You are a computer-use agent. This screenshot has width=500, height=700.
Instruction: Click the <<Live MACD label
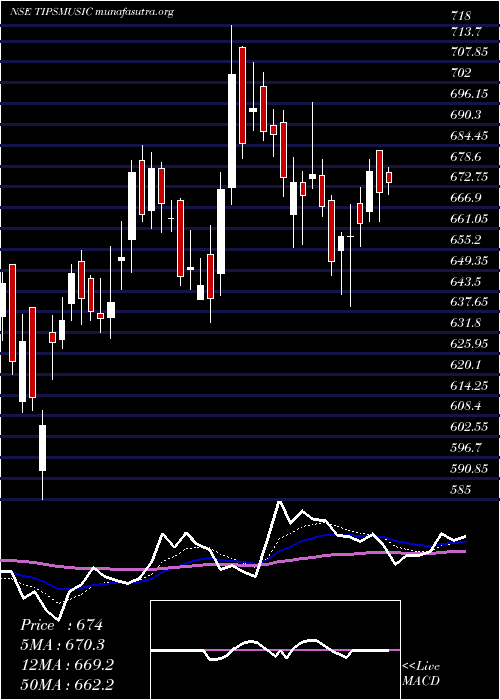pos(421,673)
